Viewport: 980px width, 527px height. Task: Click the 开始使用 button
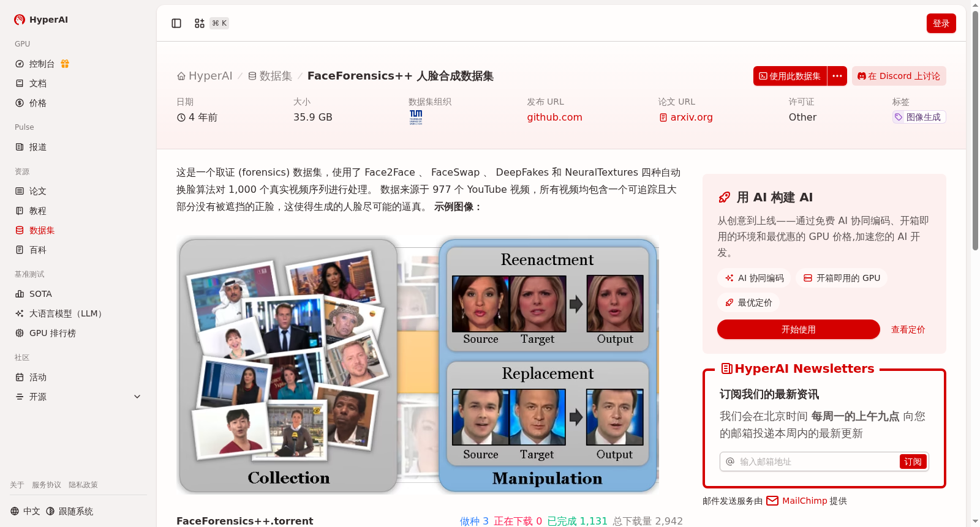point(799,329)
